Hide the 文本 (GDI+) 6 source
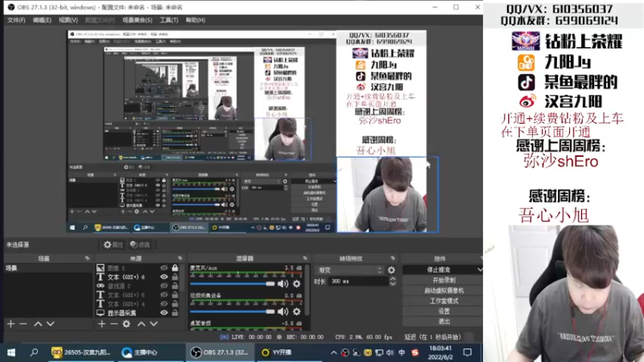The height and width of the screenshot is (362, 644). click(164, 277)
